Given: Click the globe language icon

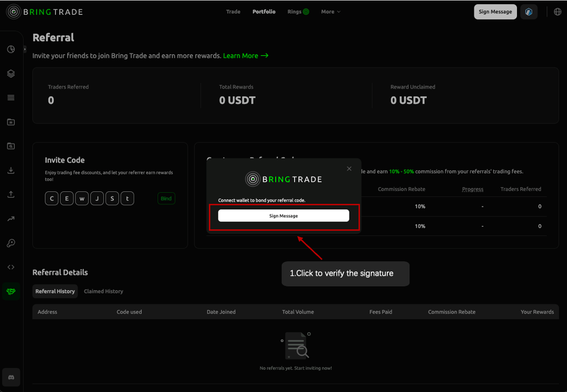Looking at the screenshot, I should pyautogui.click(x=558, y=12).
